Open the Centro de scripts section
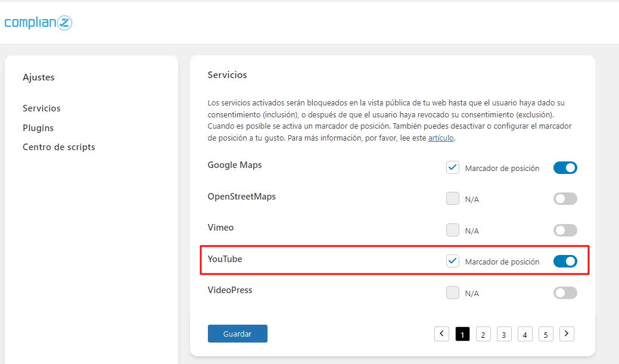The width and height of the screenshot is (619, 364). 59,147
